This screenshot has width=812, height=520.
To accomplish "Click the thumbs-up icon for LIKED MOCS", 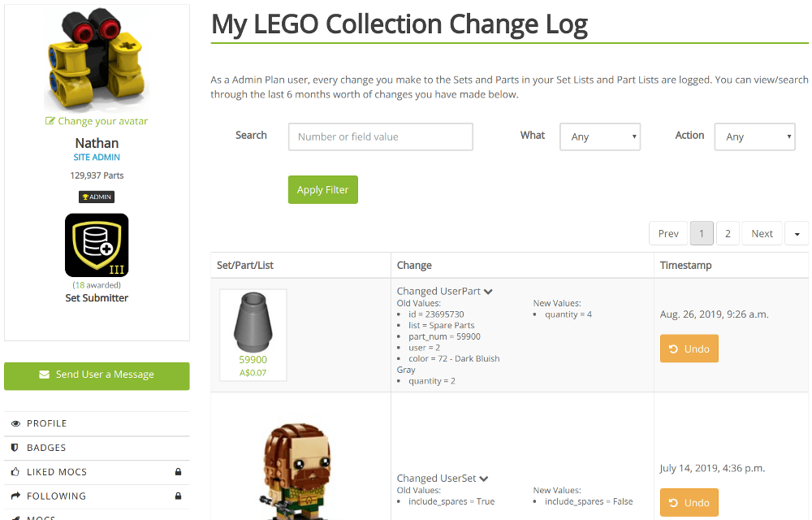I will click(15, 471).
